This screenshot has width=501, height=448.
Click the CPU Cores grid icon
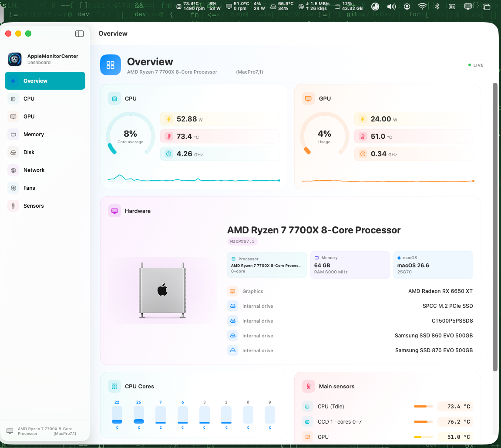coord(114,386)
